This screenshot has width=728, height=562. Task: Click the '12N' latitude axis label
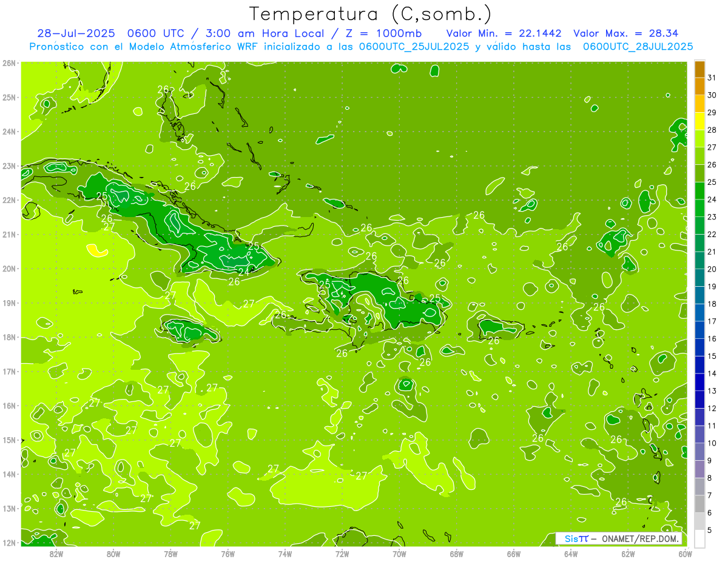8,543
